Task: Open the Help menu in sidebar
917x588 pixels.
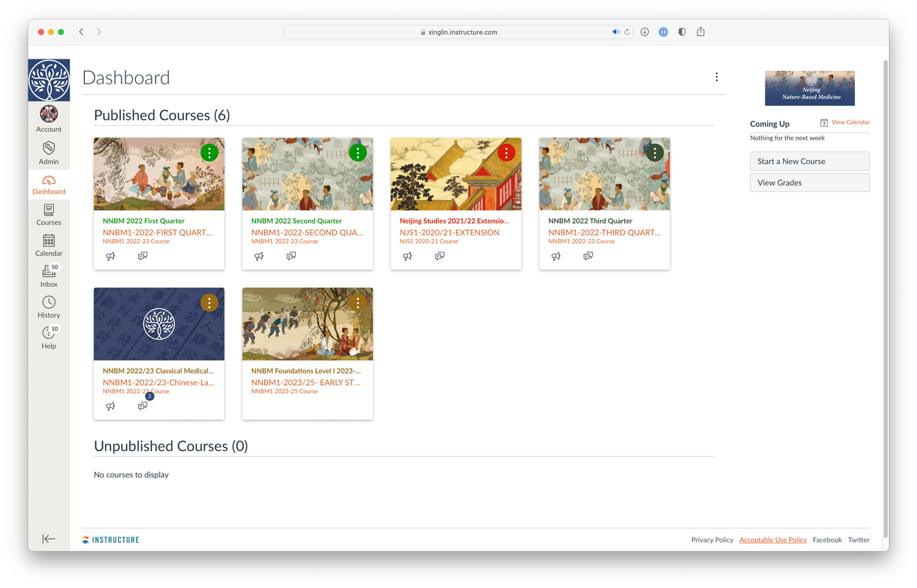Action: (x=49, y=338)
